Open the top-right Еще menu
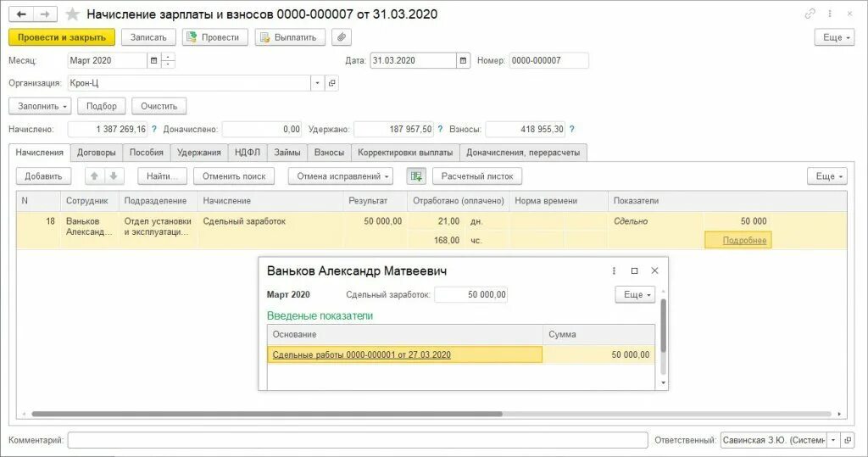This screenshot has height=457, width=868. (x=835, y=37)
